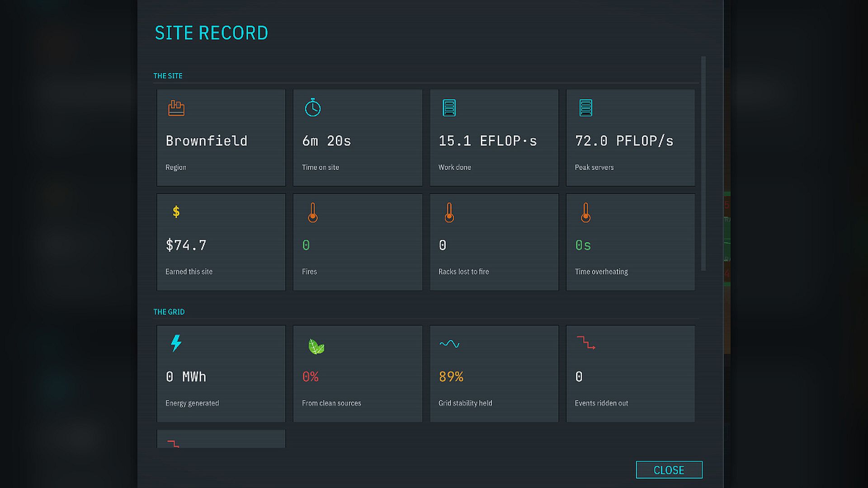Click the Fires label
This screenshot has width=868, height=488.
(310, 272)
